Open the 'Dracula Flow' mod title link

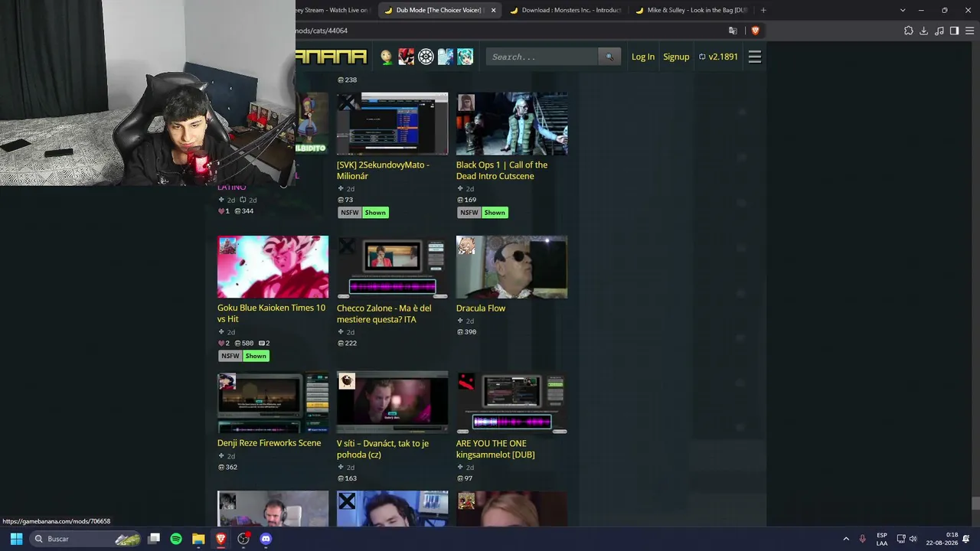[481, 308]
